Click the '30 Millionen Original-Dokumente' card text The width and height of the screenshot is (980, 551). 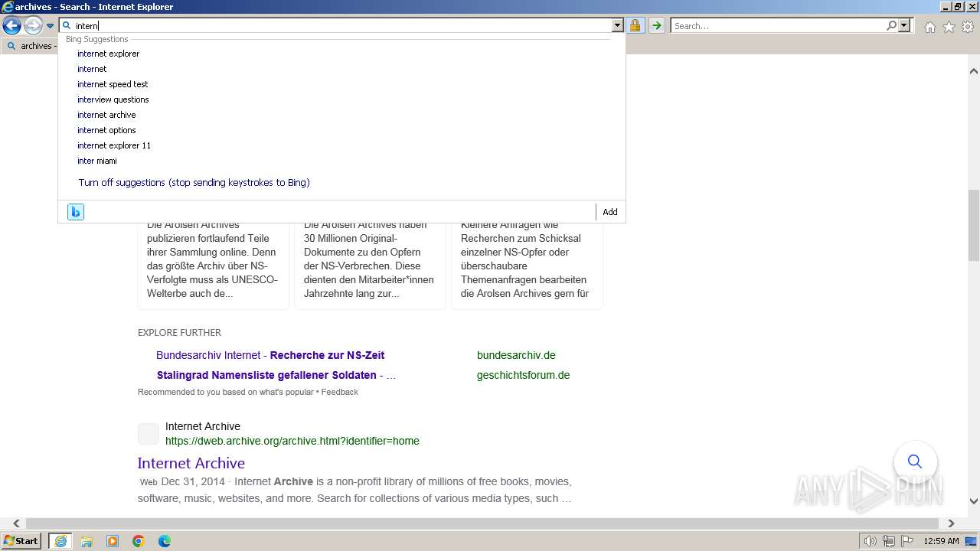coord(369,259)
